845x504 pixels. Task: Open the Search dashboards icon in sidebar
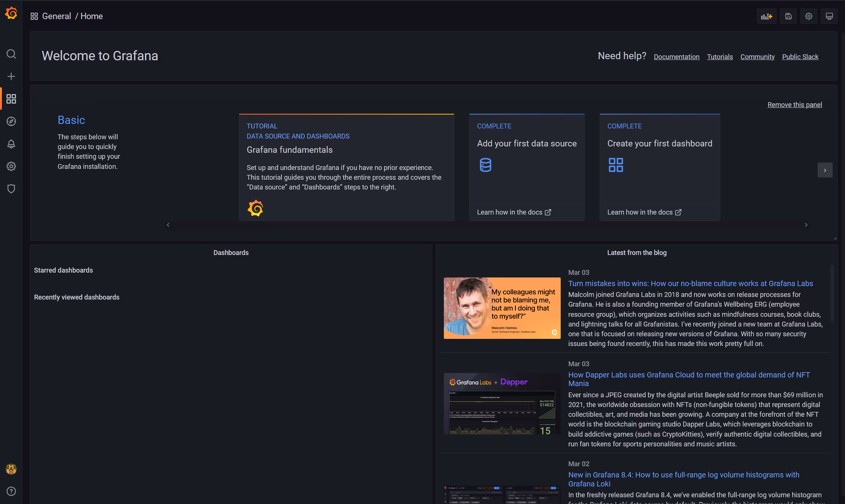click(x=11, y=54)
